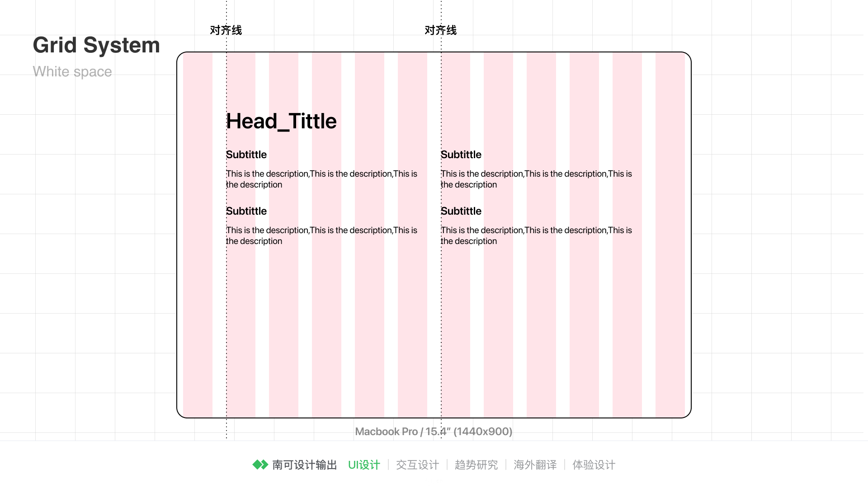Image resolution: width=868 pixels, height=488 pixels.
Task: Select top-right Subtittle heading
Action: [461, 155]
